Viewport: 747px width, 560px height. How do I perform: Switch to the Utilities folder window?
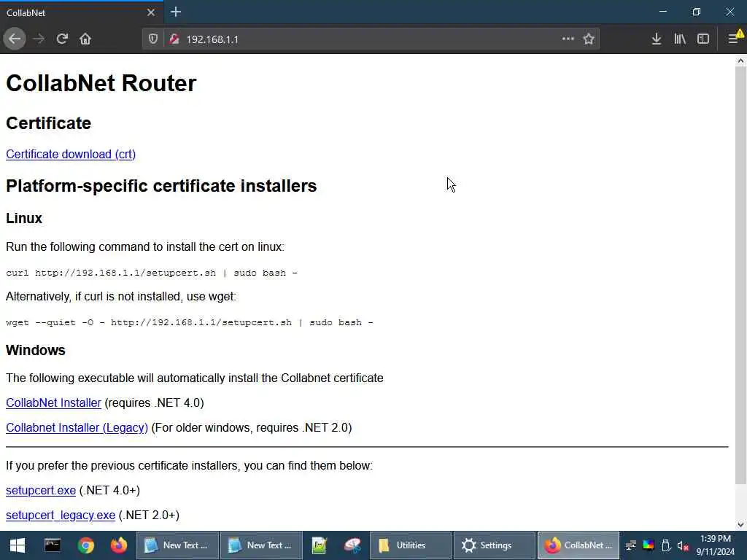410,545
